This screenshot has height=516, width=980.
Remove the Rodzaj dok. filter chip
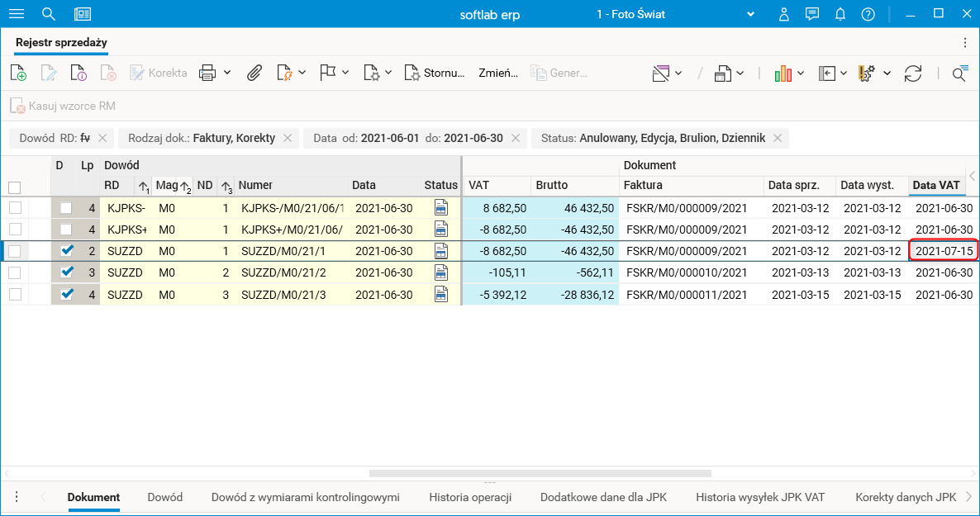[x=287, y=138]
